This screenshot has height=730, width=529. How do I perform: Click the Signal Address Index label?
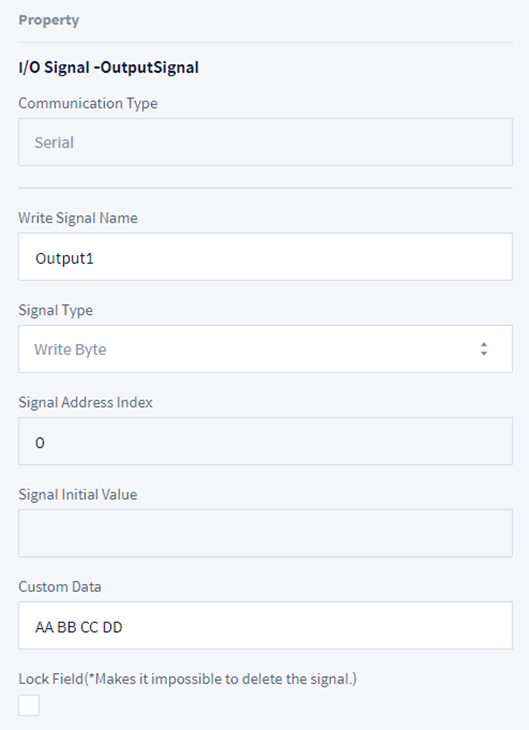85,402
